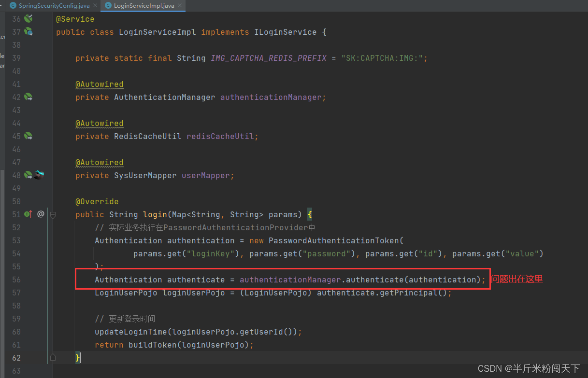Click the "loginKey" string literal
The width and height of the screenshot is (588, 378).
211,253
